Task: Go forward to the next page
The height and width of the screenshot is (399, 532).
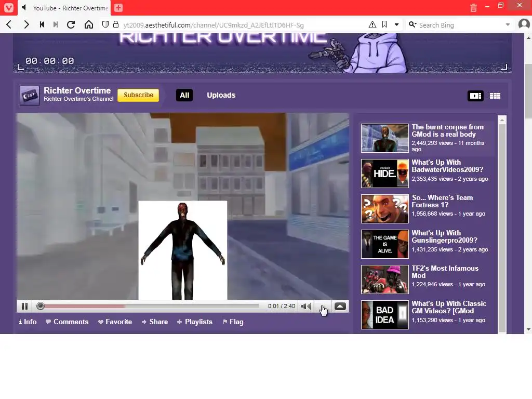Action: point(26,24)
